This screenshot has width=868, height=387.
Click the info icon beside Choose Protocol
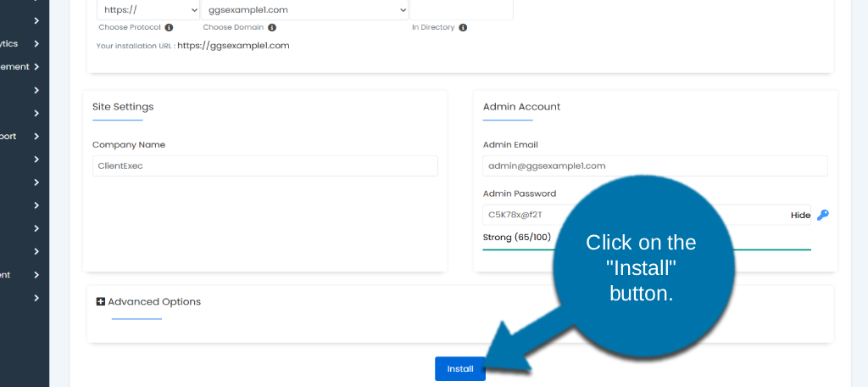pyautogui.click(x=169, y=27)
